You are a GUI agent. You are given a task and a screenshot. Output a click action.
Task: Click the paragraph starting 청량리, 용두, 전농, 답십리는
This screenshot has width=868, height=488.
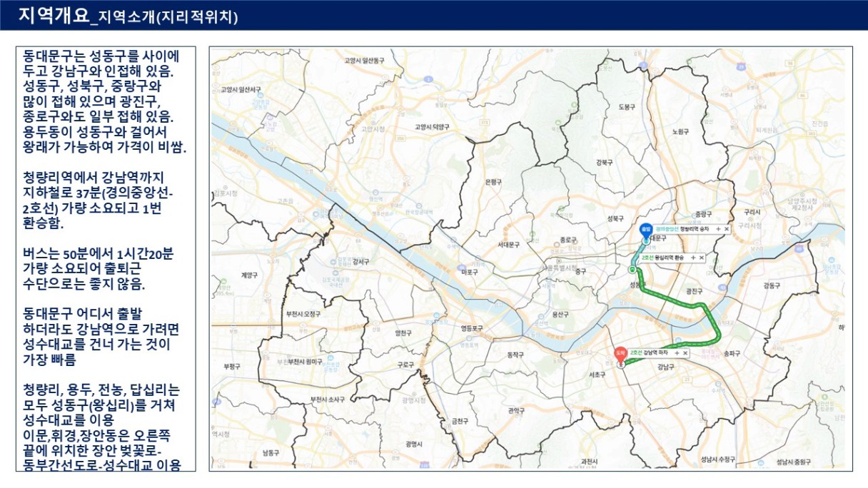pos(101,427)
